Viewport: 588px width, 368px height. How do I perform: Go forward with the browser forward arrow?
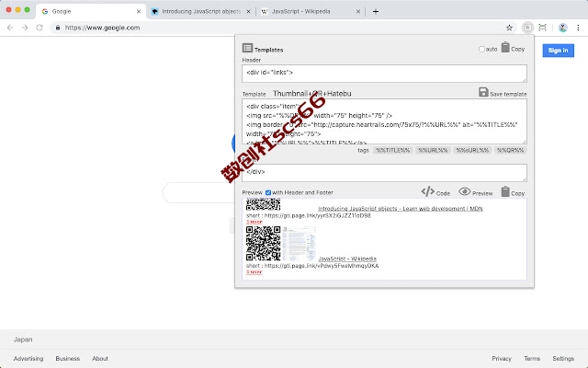25,28
